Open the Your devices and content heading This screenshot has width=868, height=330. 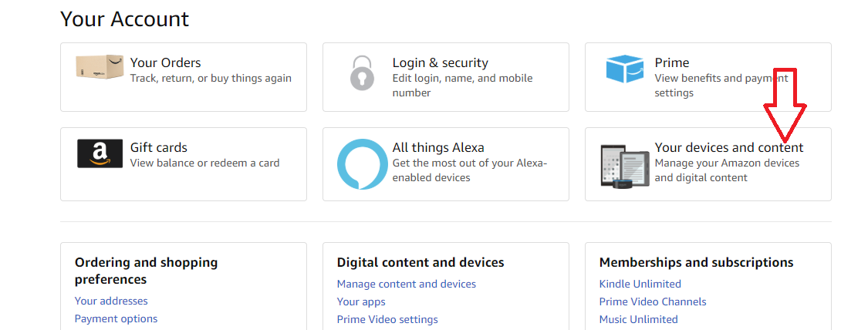tap(728, 147)
